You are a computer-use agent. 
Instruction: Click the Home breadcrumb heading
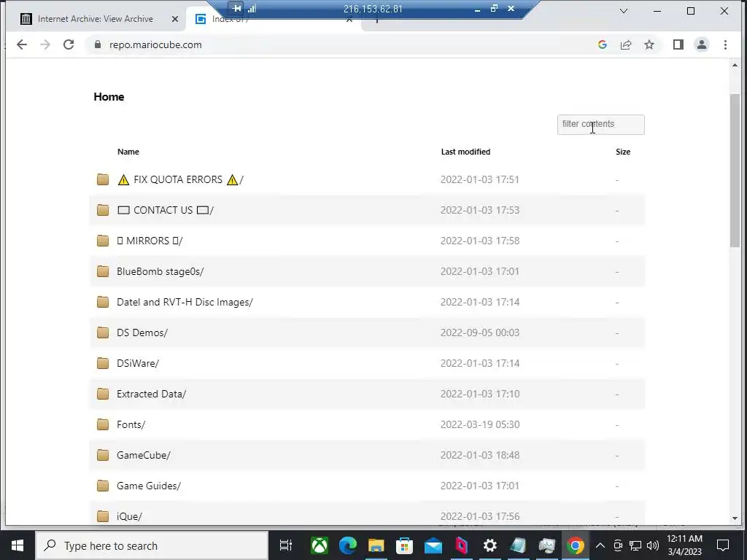tap(109, 97)
